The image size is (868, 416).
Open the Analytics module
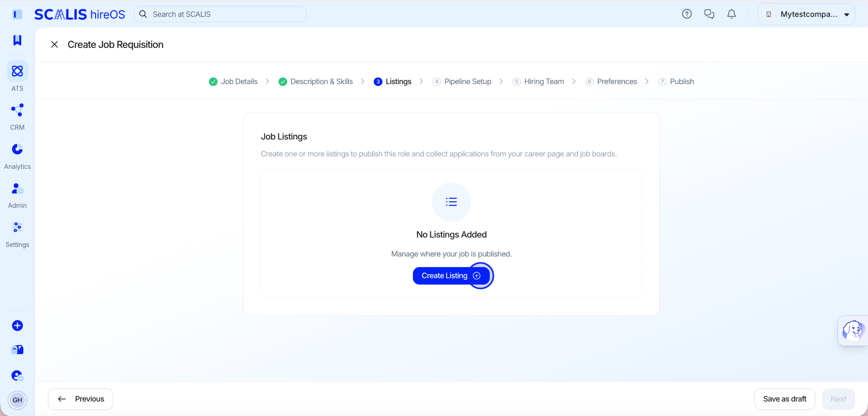[17, 156]
